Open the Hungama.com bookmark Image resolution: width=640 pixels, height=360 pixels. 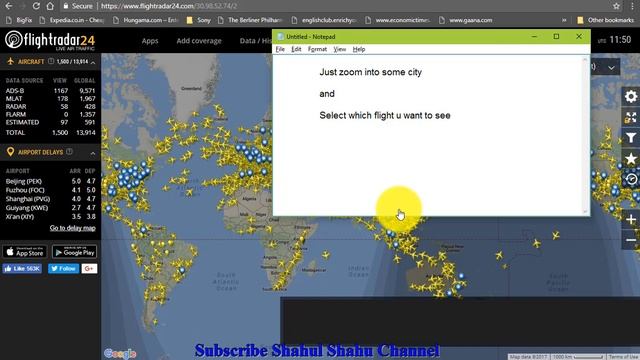coord(145,20)
